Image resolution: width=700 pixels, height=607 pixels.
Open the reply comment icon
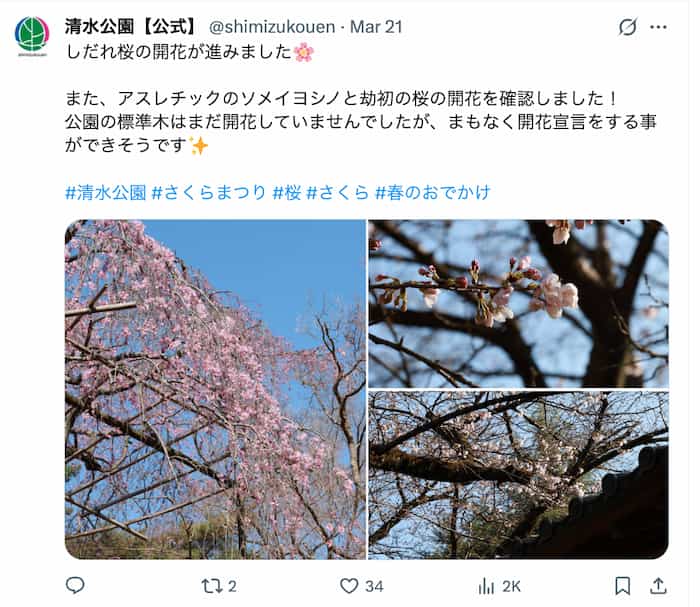[75, 585]
